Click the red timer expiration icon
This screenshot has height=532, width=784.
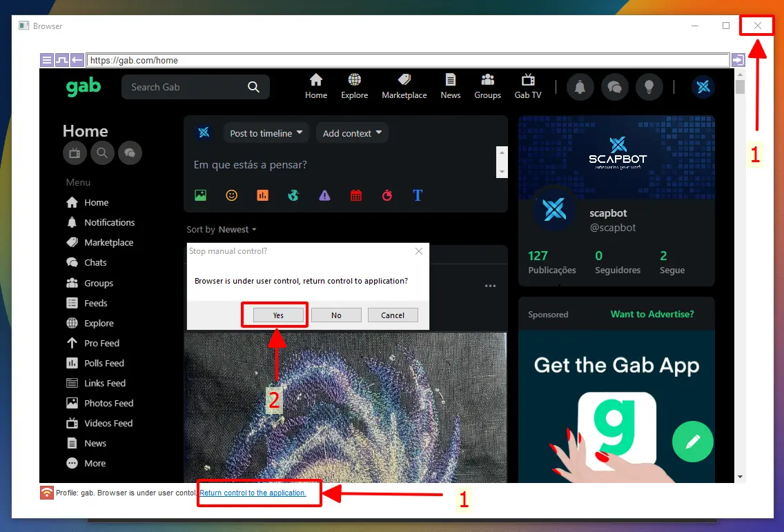(387, 195)
